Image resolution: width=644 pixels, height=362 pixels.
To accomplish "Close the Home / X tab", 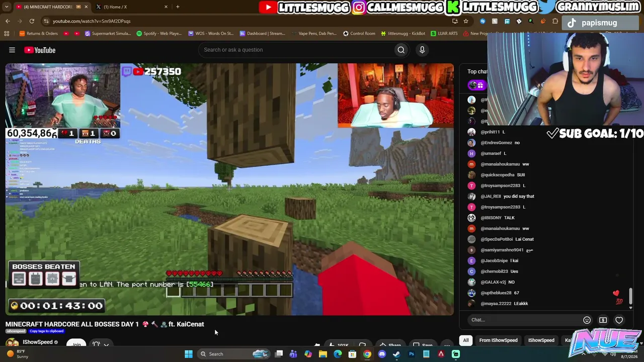I will pyautogui.click(x=166, y=7).
